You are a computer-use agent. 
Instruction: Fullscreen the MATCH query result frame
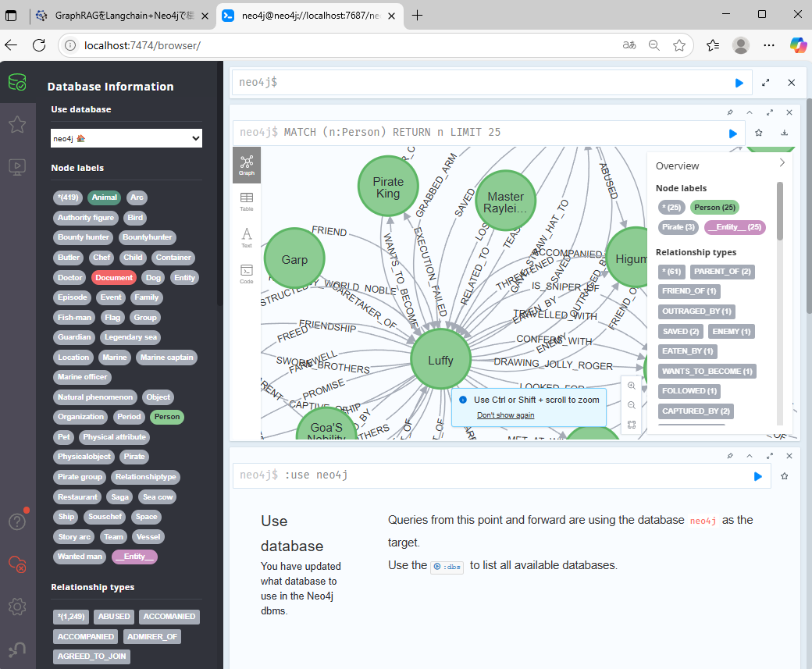pos(770,112)
